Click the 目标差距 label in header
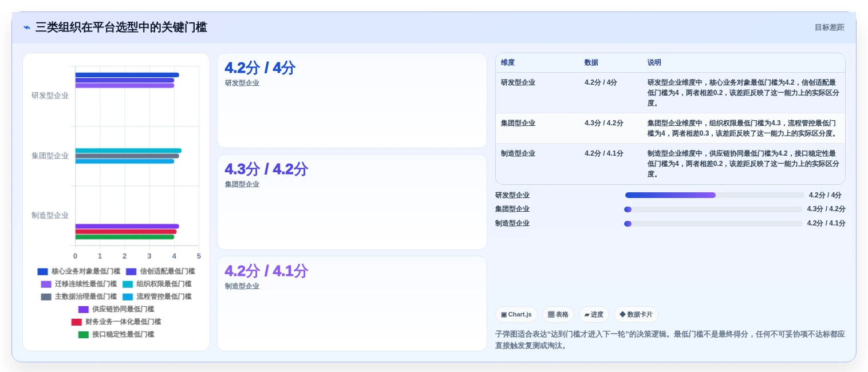Viewport: 868px width, 372px height. click(829, 27)
